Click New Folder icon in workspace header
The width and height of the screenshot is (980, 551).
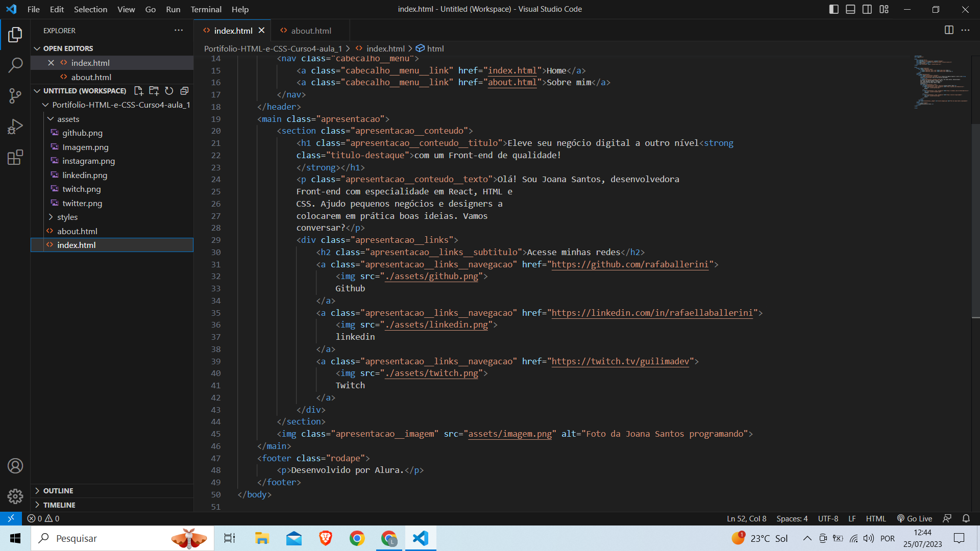click(154, 91)
